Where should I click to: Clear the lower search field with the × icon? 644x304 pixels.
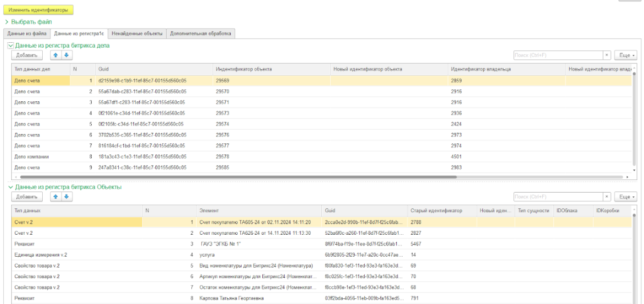tap(606, 197)
